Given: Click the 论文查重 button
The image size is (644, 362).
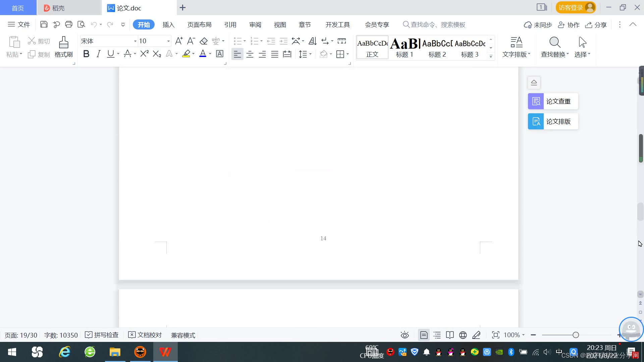Looking at the screenshot, I should (553, 101).
